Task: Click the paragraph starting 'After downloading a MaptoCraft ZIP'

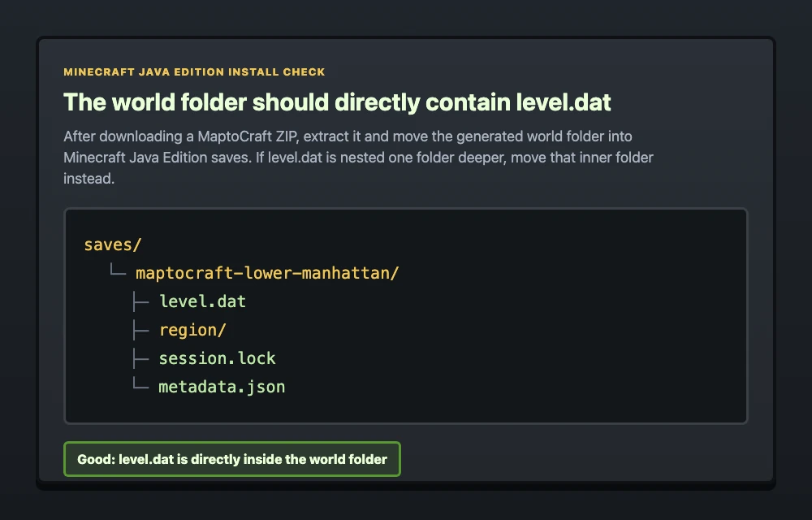Action: click(x=358, y=158)
